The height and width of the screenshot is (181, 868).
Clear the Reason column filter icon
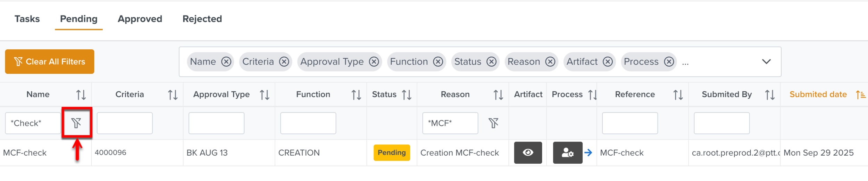coord(493,123)
